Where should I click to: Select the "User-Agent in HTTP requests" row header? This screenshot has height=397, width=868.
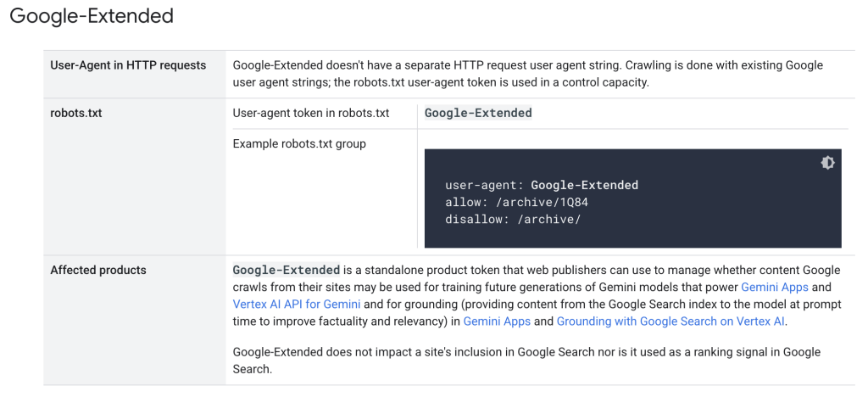click(128, 65)
